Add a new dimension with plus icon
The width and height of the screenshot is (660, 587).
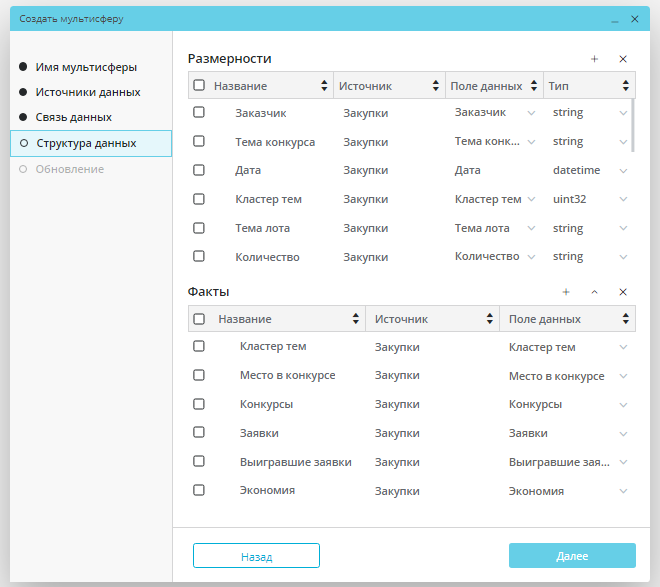pyautogui.click(x=594, y=59)
